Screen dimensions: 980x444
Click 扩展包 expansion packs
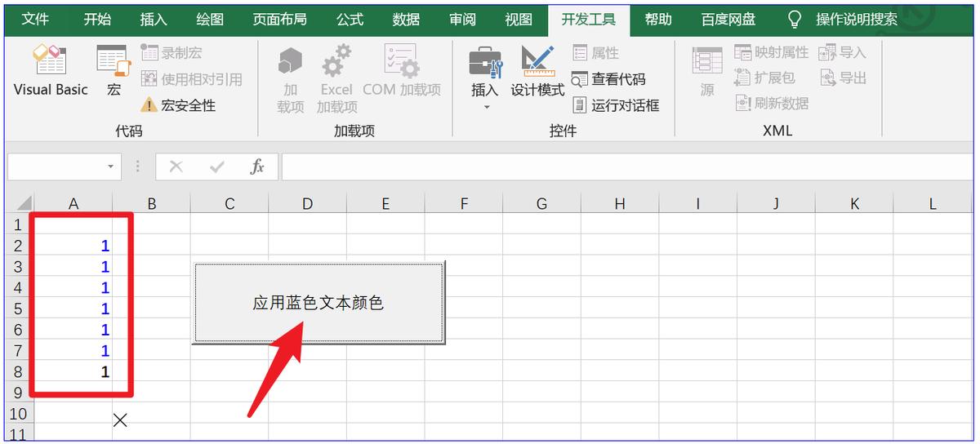764,78
